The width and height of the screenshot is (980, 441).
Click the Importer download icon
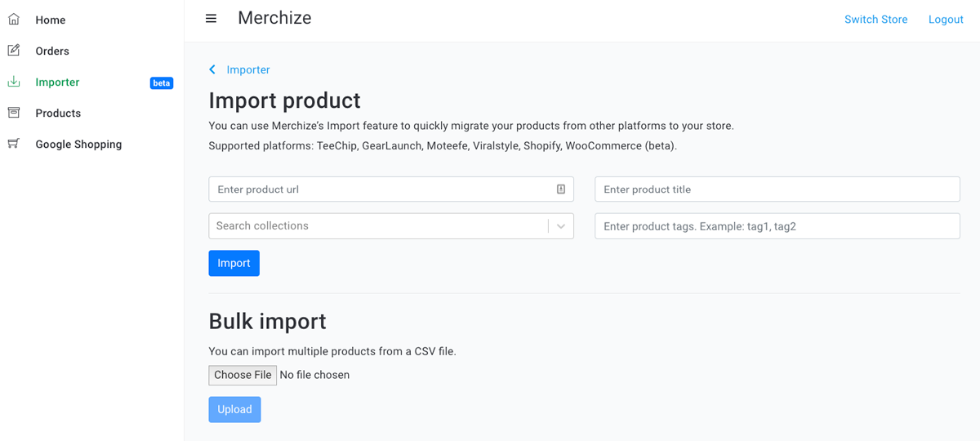[14, 82]
